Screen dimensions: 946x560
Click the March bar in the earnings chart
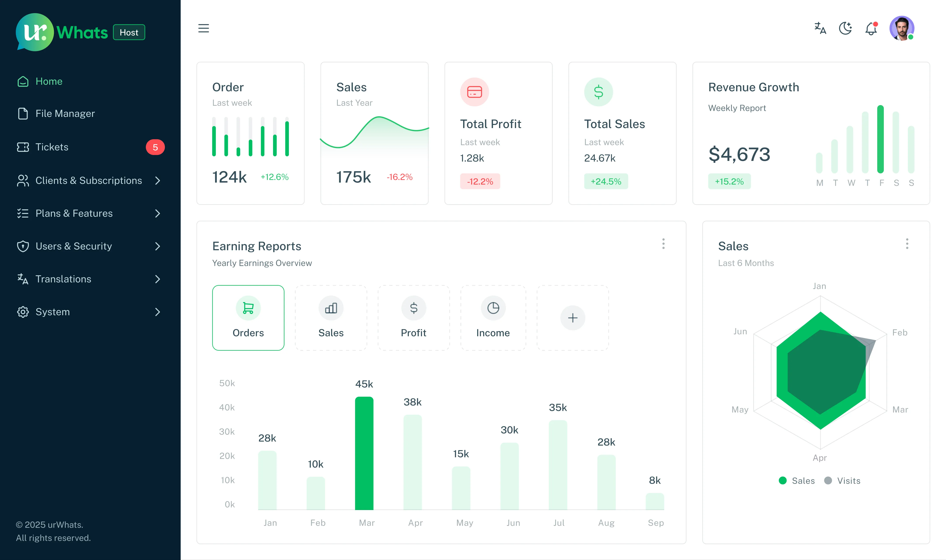364,453
